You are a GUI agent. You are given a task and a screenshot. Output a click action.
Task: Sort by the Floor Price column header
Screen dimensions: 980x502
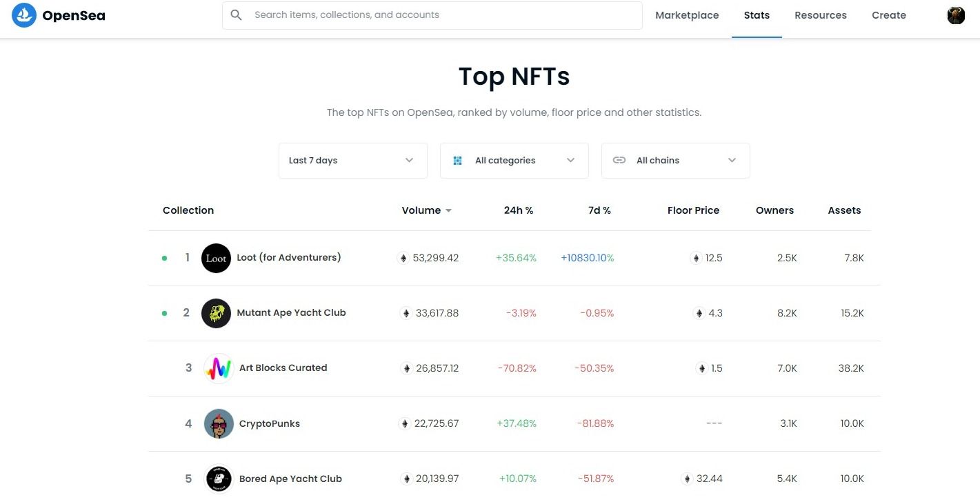pos(693,210)
